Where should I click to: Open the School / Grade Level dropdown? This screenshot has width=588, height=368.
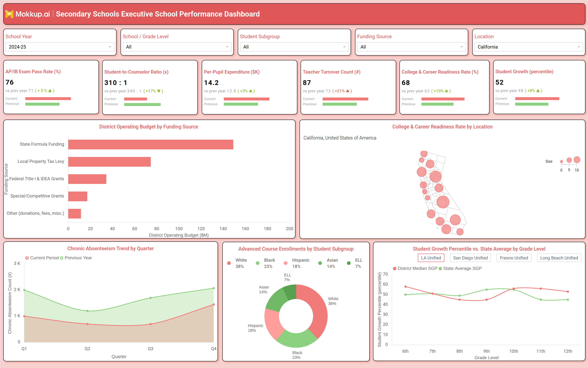coord(177,47)
